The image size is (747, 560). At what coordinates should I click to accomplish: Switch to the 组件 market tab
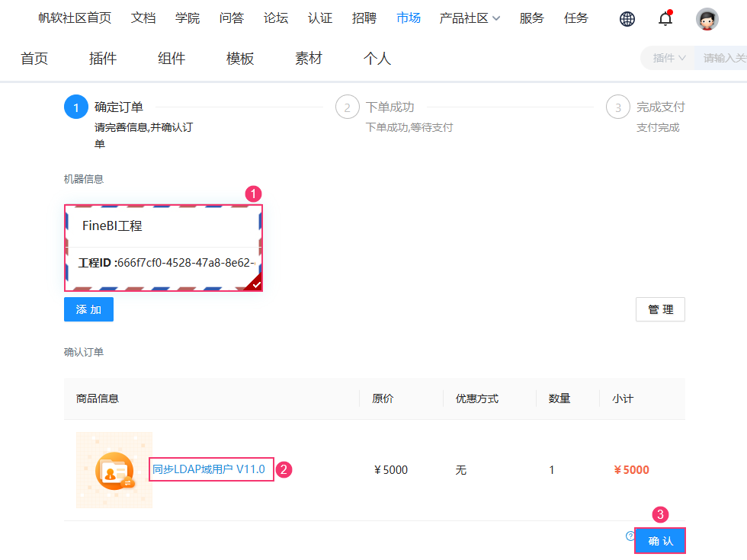[x=172, y=58]
